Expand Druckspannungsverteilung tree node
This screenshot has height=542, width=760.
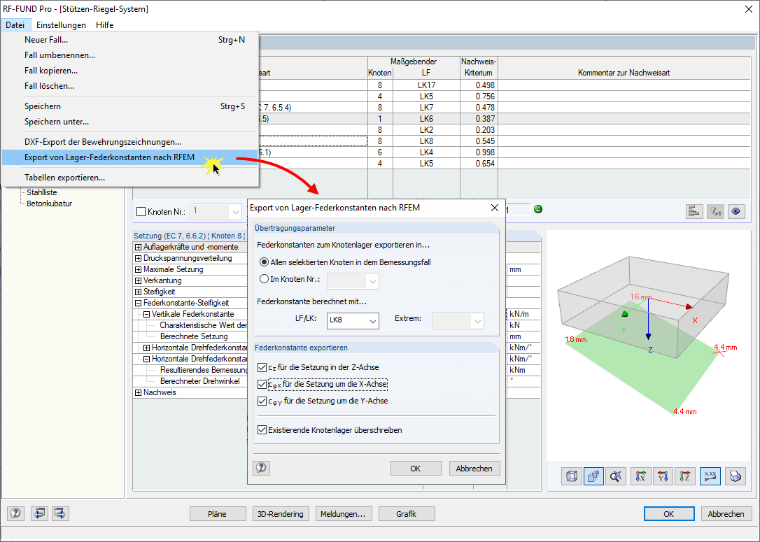coord(138,258)
